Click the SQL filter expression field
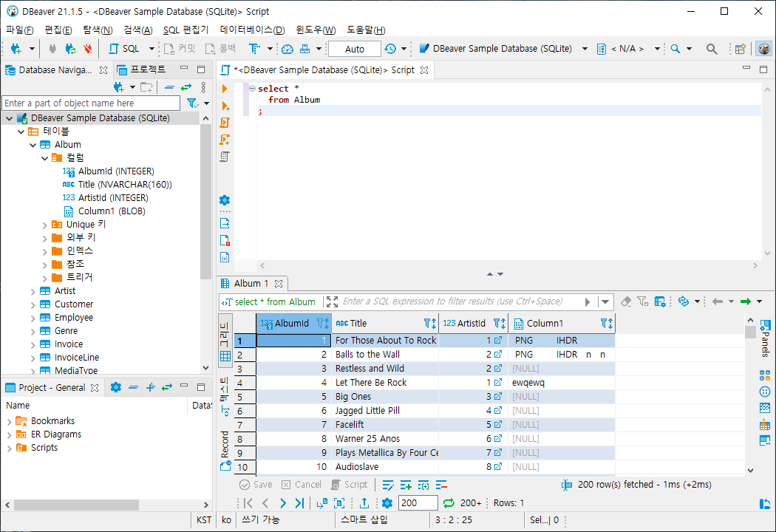 click(x=452, y=301)
